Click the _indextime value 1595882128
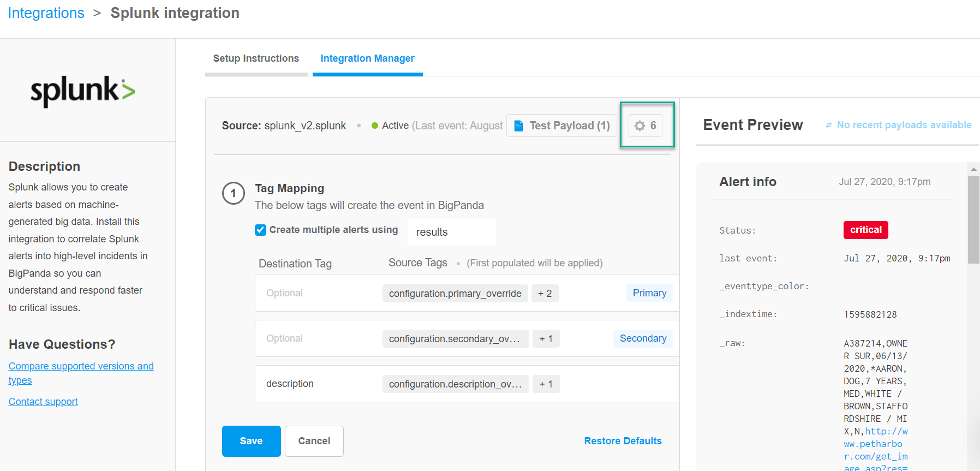This screenshot has width=980, height=471. (870, 314)
